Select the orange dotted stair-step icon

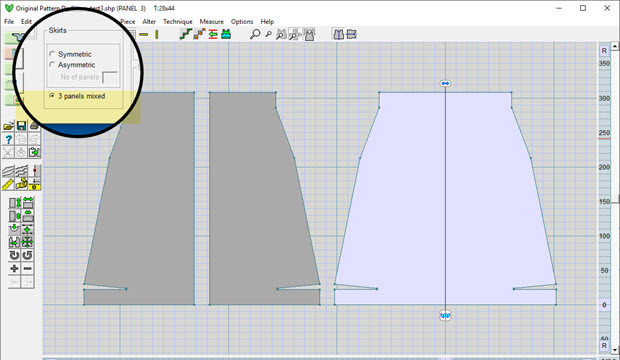tap(199, 34)
